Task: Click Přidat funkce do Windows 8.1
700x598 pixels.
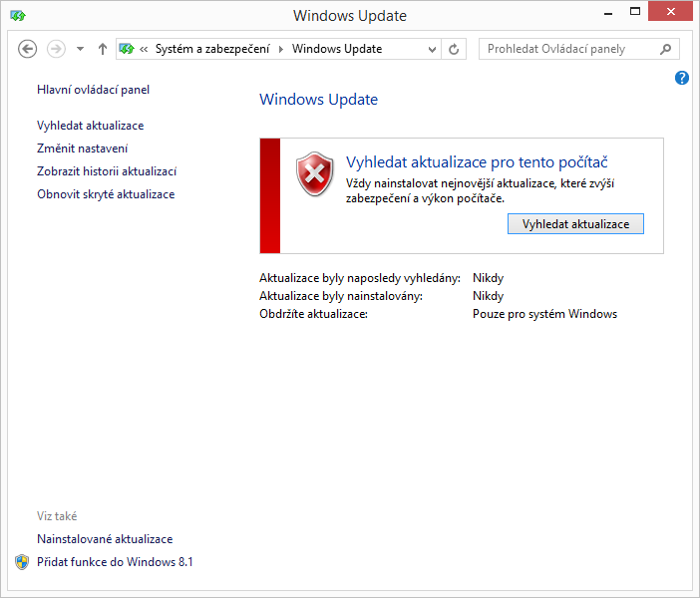Action: (115, 562)
